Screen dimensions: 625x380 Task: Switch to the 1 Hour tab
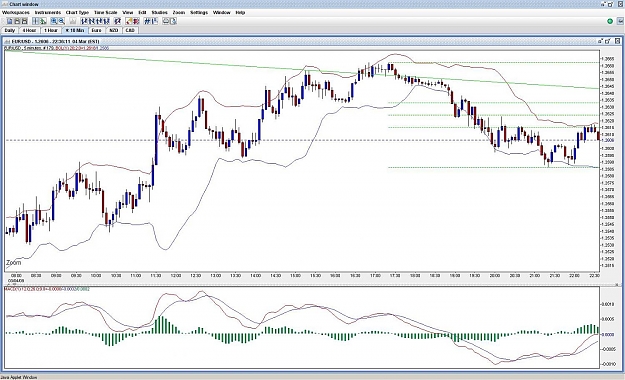tap(51, 30)
